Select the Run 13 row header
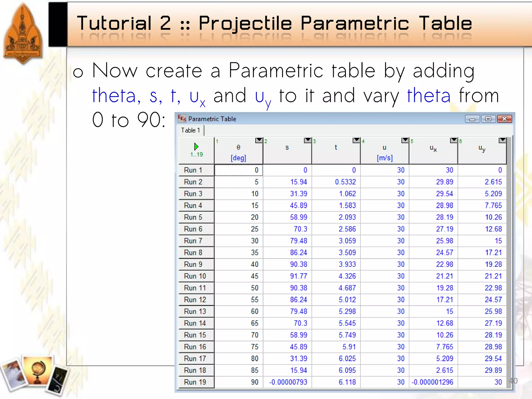The height and width of the screenshot is (399, 532). (x=197, y=311)
